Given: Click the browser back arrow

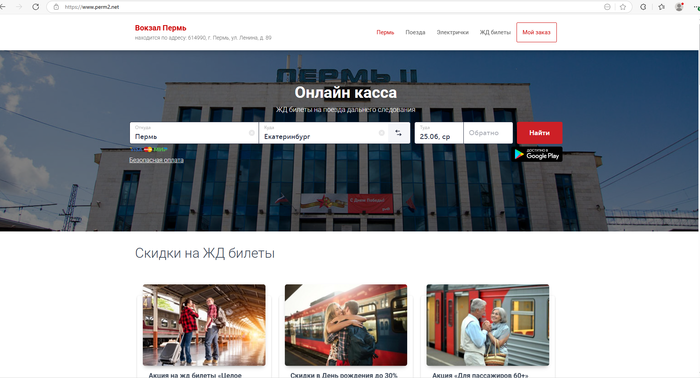Looking at the screenshot, I should click(3, 7).
